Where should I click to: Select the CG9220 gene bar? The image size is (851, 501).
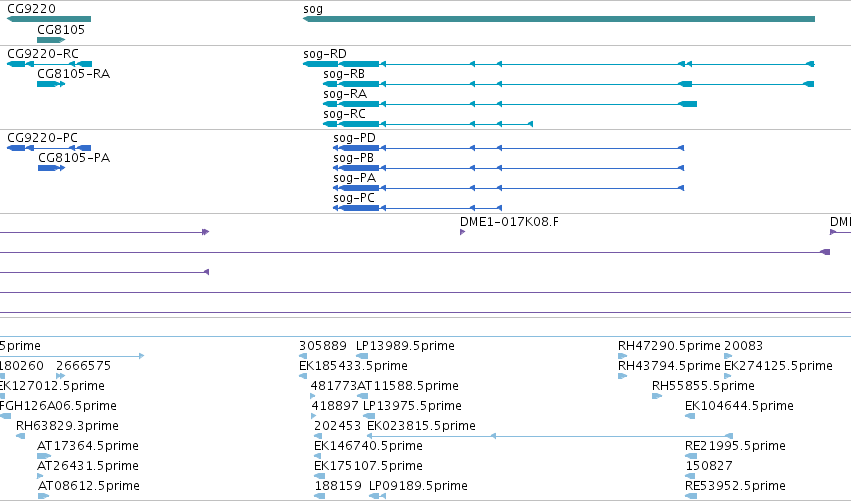pyautogui.click(x=49, y=19)
